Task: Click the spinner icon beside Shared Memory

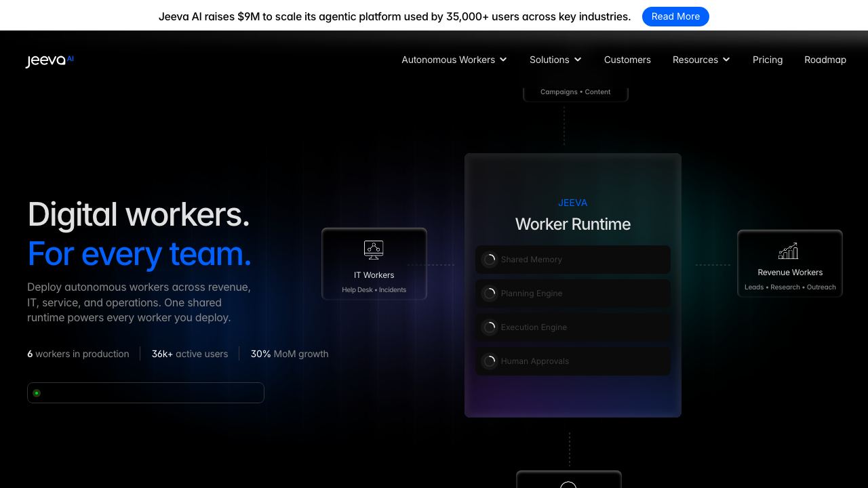Action: tap(490, 260)
